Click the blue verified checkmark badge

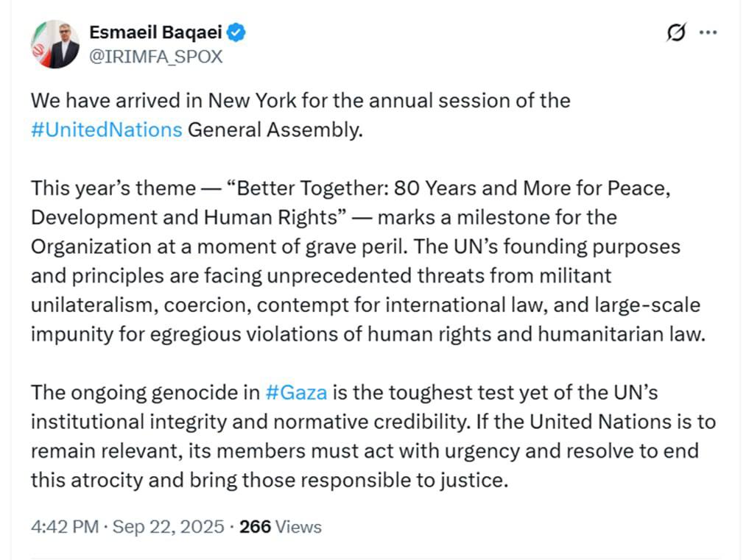click(236, 32)
